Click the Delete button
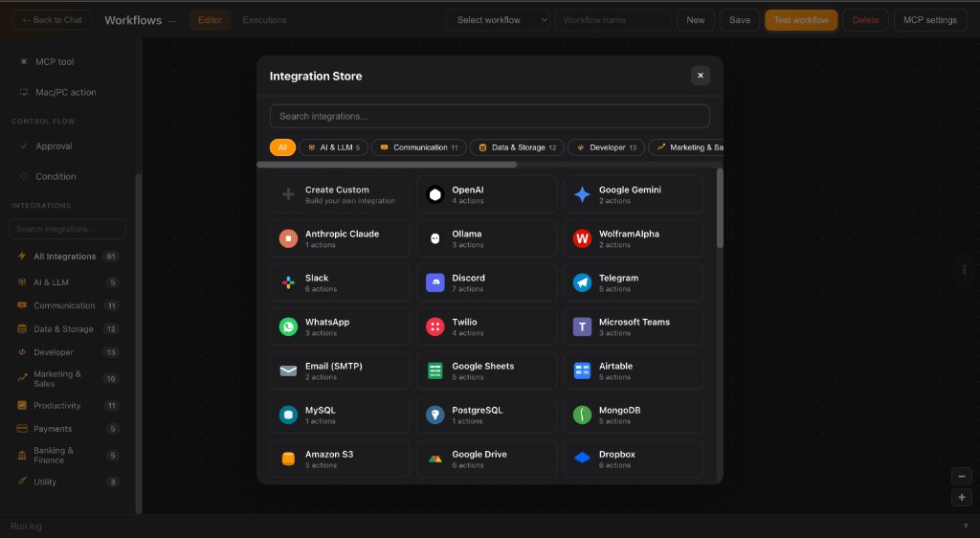This screenshot has height=538, width=980. tap(865, 20)
